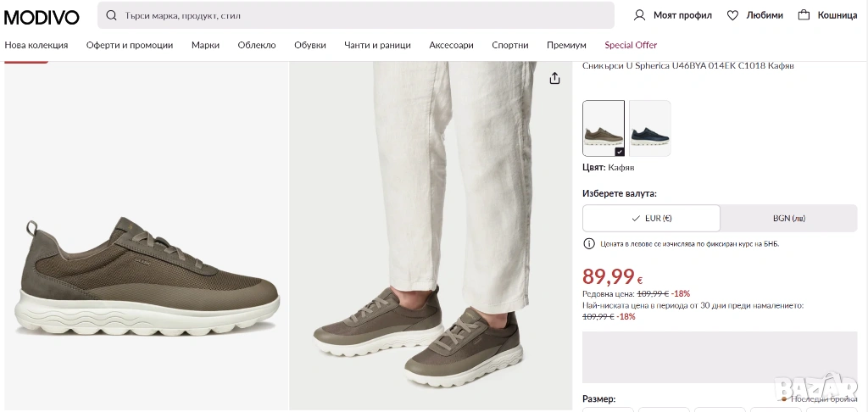The height and width of the screenshot is (412, 868).
Task: Click the search magnifier icon
Action: click(x=112, y=15)
